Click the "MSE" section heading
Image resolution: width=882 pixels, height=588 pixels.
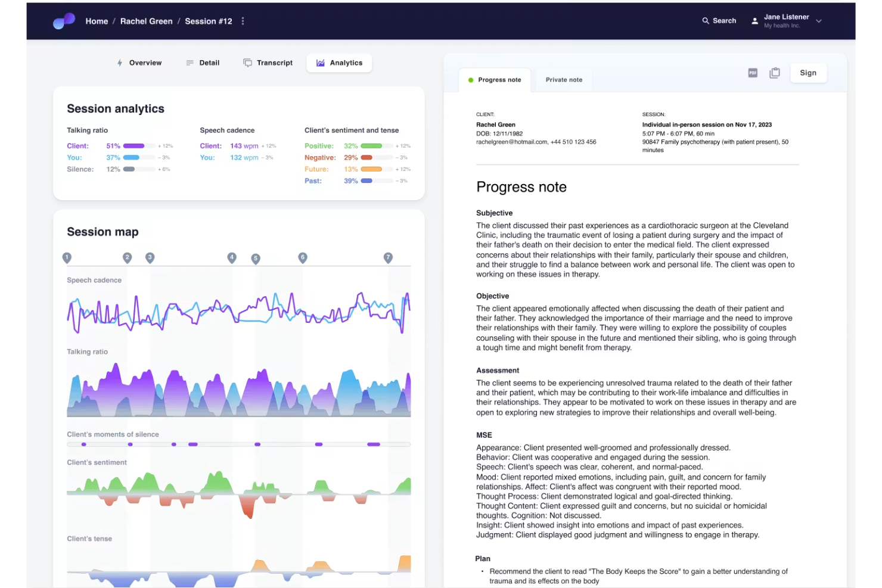click(x=484, y=435)
